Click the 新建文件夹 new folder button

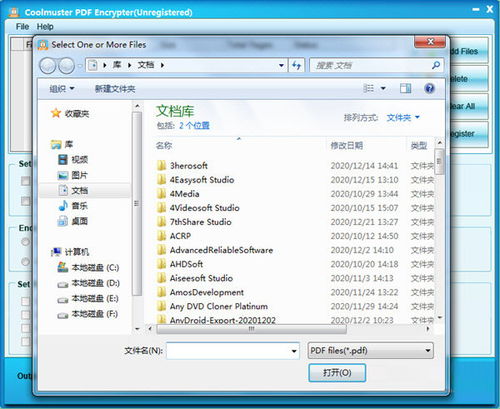115,89
